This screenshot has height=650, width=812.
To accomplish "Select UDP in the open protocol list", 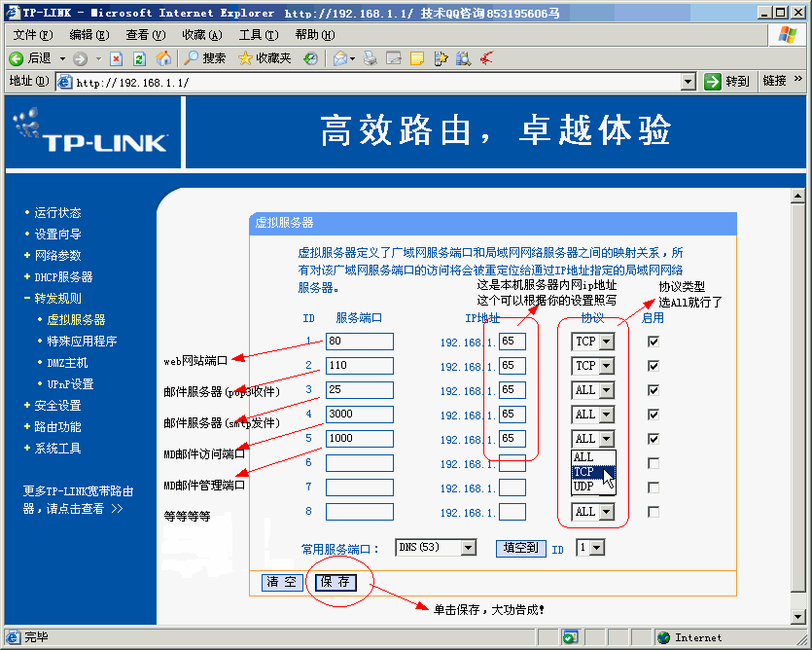I will click(x=583, y=486).
